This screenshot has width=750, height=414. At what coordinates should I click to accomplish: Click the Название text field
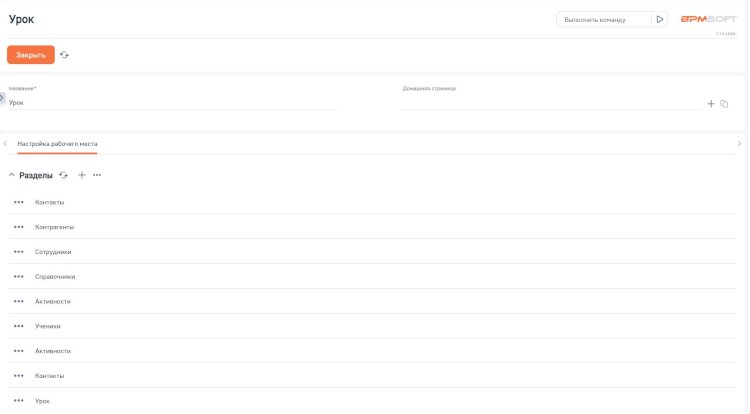172,102
